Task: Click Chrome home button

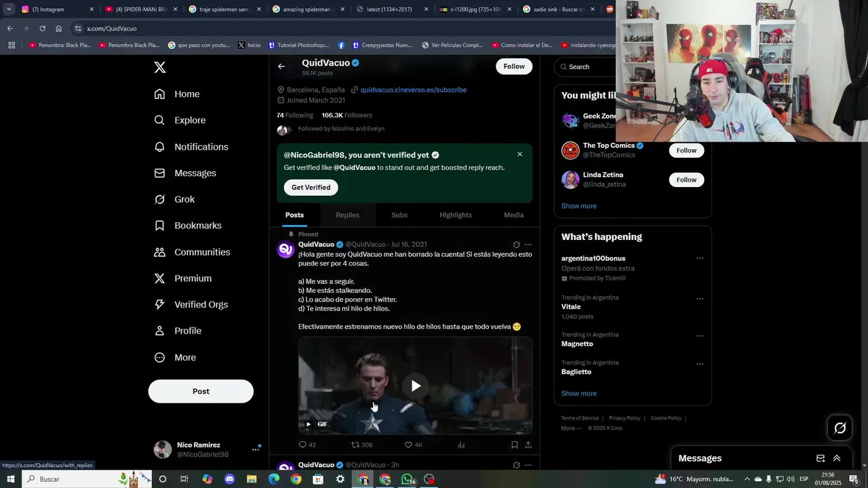Action: 58,28
